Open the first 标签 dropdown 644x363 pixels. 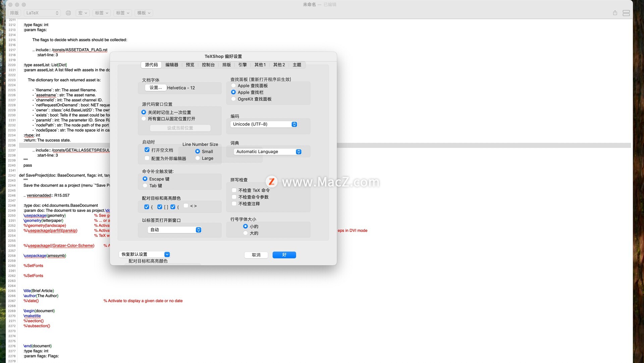(101, 13)
